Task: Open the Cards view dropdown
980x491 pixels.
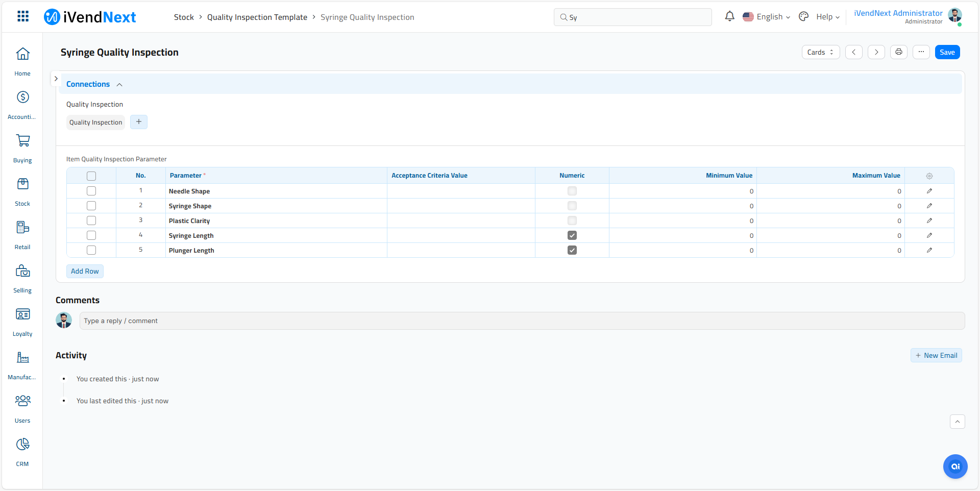Action: click(820, 52)
